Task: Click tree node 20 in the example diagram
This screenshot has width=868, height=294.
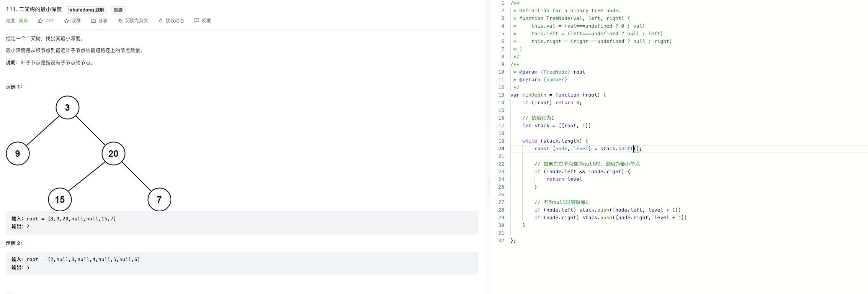Action: point(113,153)
